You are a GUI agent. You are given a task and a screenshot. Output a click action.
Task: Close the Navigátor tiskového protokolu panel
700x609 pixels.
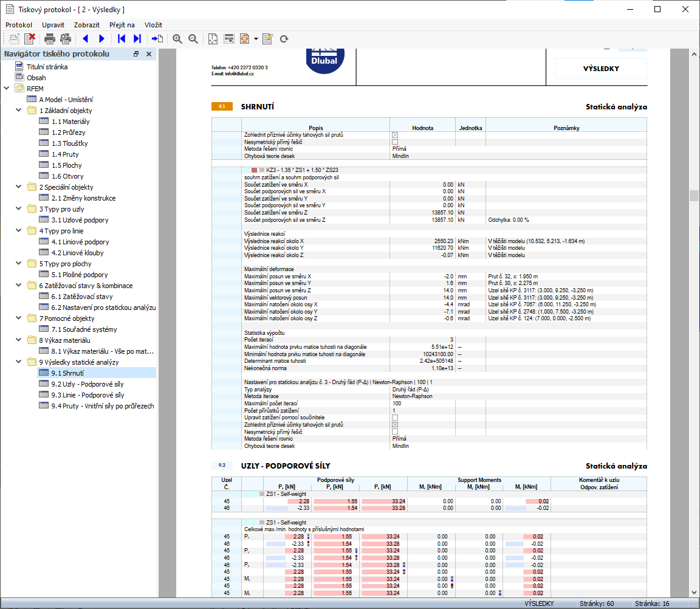149,54
